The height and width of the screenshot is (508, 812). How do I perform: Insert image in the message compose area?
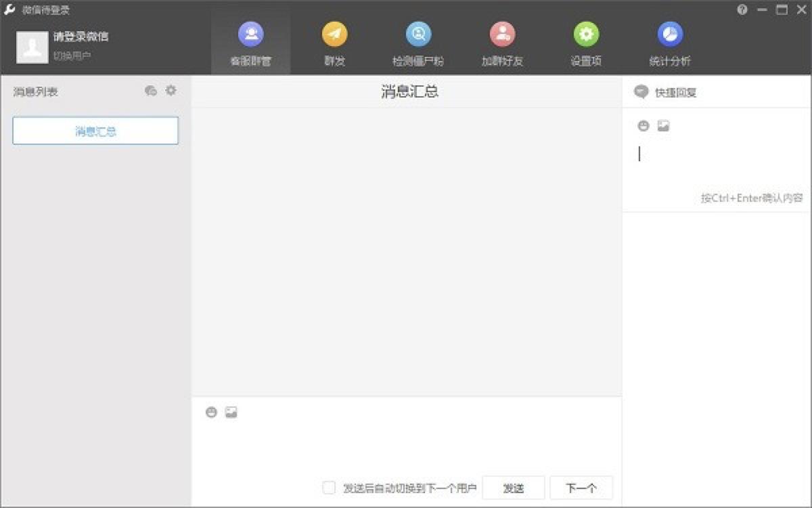click(231, 412)
